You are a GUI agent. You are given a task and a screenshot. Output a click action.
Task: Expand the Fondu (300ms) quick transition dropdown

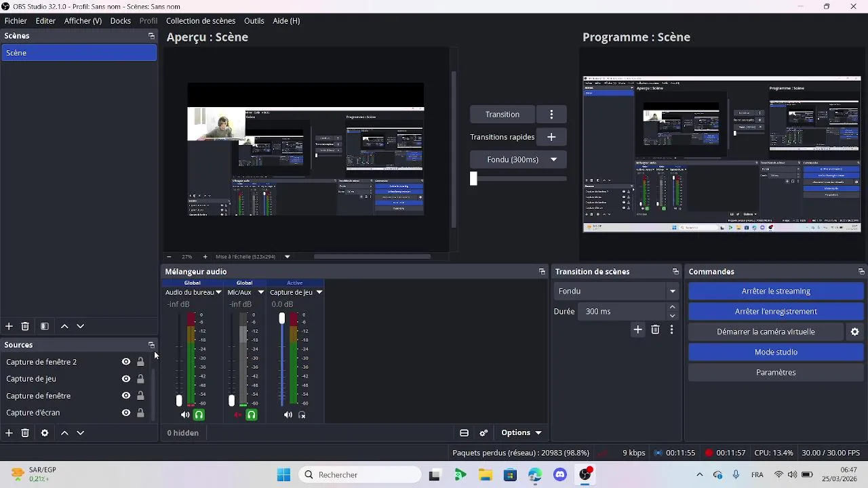tap(518, 160)
